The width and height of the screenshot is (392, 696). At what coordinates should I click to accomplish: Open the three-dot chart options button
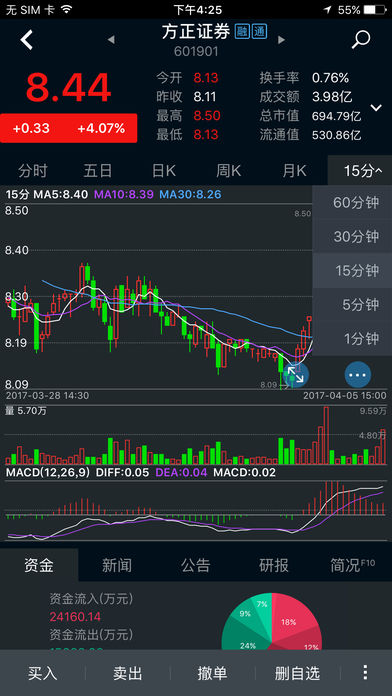click(x=357, y=374)
